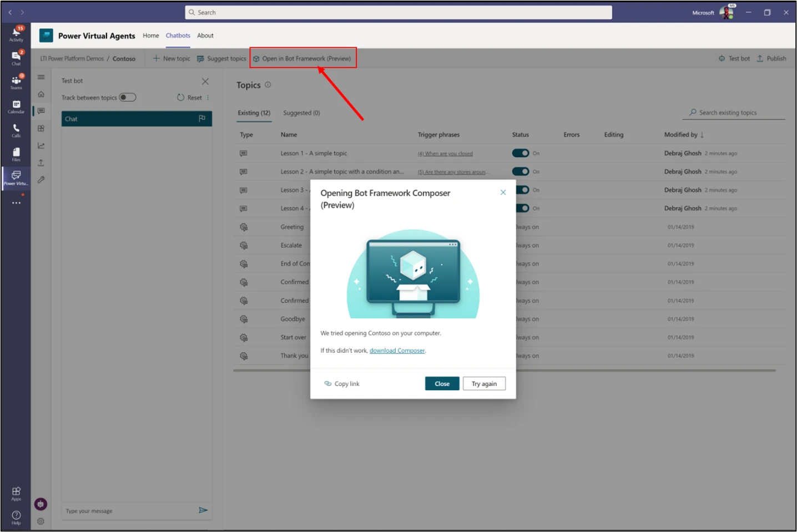Click the send message arrow icon

203,510
